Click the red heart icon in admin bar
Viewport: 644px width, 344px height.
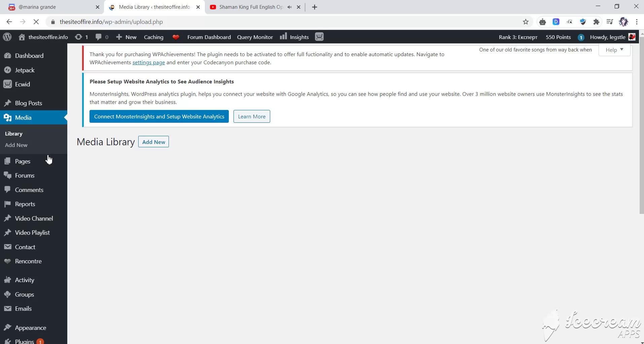(x=176, y=37)
